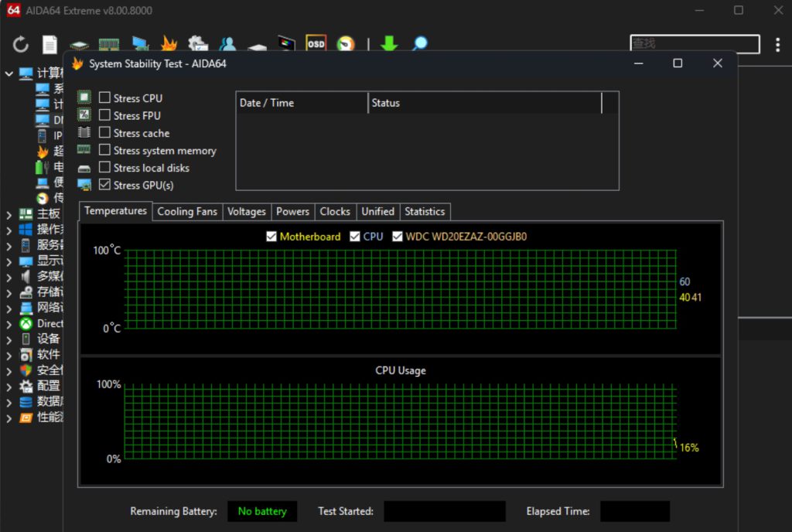Click the Stress cache chip icon
This screenshot has height=532, width=792.
pyautogui.click(x=84, y=132)
